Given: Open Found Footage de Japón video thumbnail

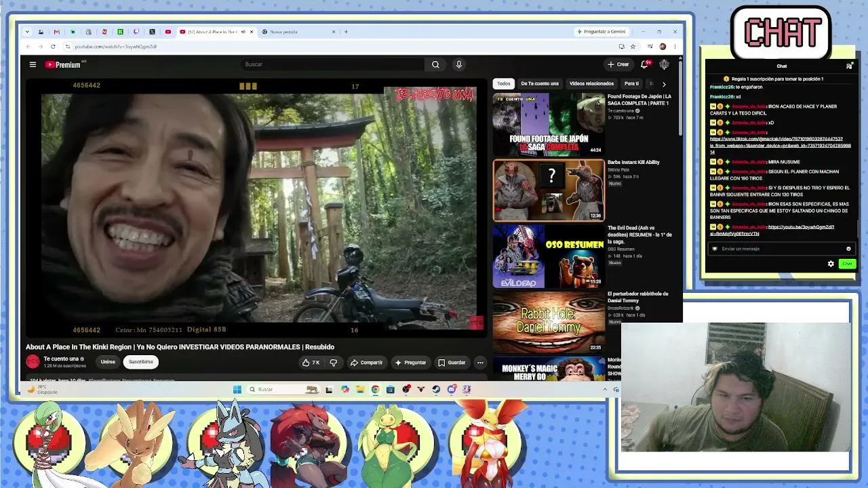Looking at the screenshot, I should click(549, 125).
